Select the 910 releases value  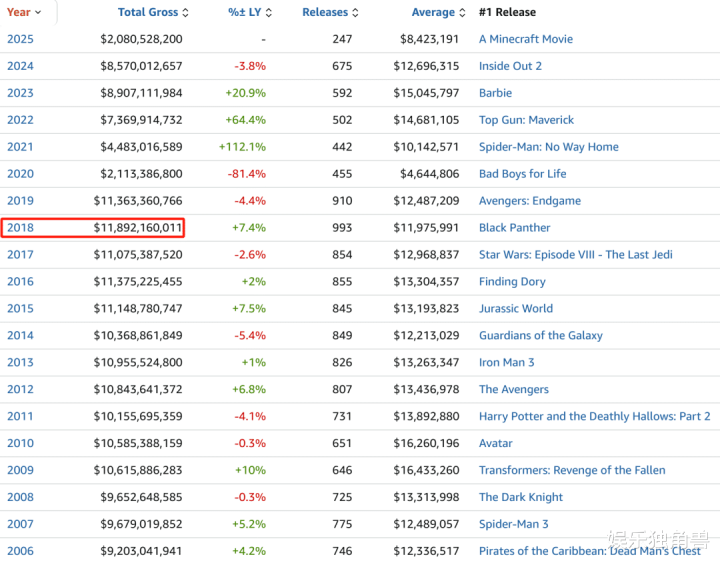[x=342, y=201]
